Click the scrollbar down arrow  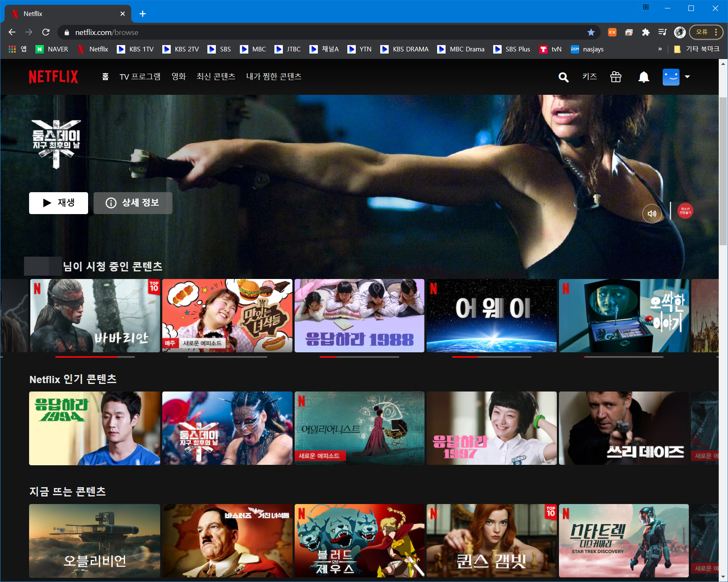point(723,577)
